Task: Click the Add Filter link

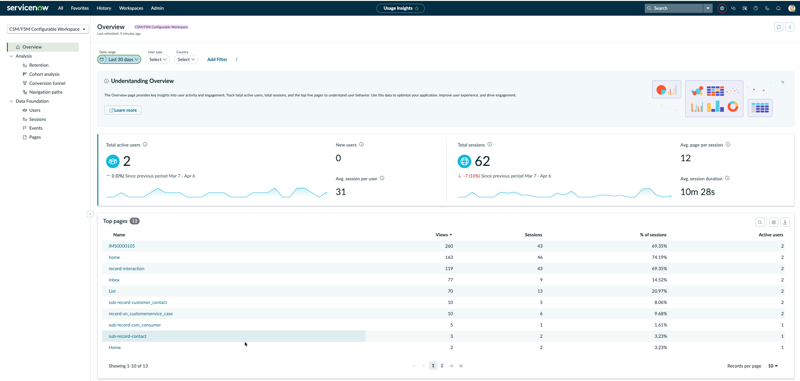Action: coord(217,60)
